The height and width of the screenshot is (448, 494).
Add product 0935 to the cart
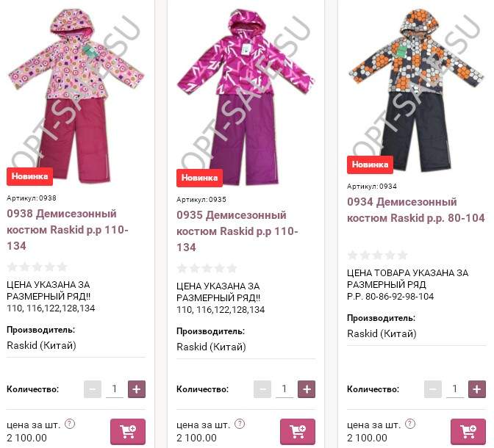pyautogui.click(x=298, y=431)
